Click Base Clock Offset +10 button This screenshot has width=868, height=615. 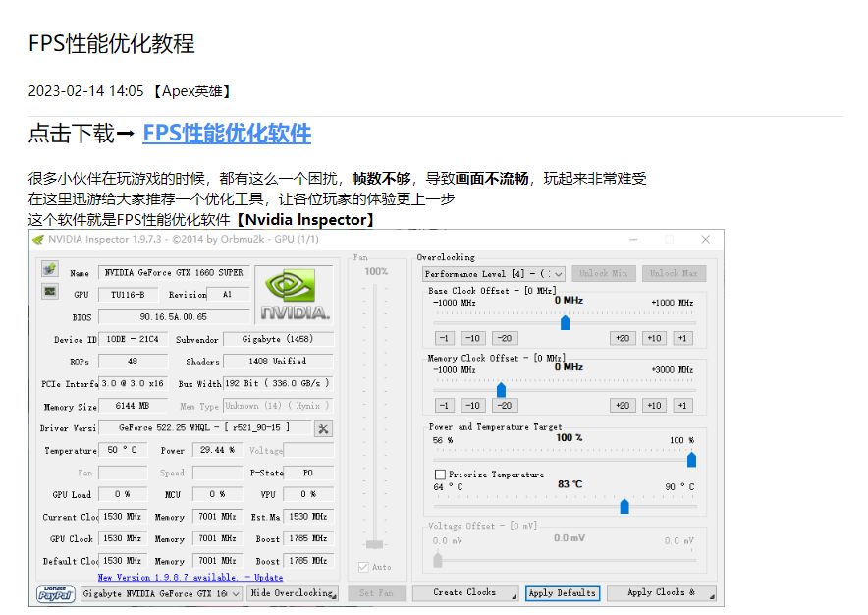click(x=654, y=338)
